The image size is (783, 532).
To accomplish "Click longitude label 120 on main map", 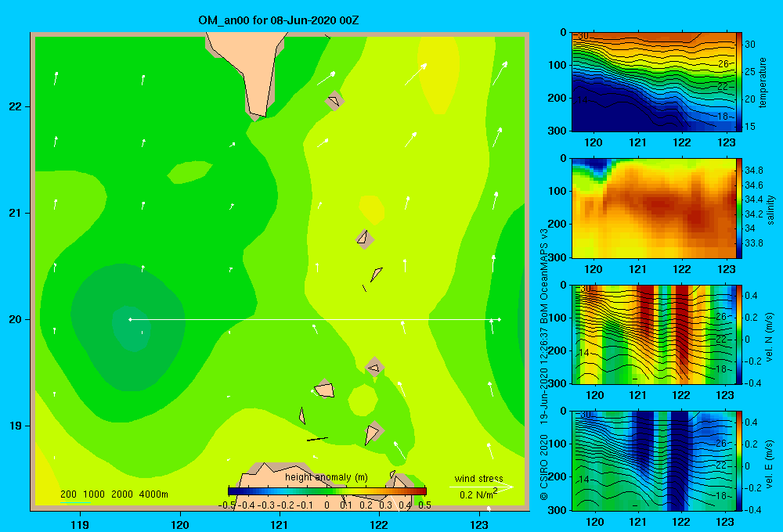I will pos(180,524).
